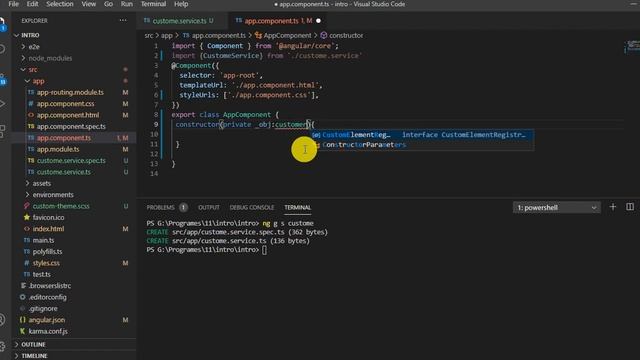Open index.html in the explorer
This screenshot has height=360, width=640.
[x=48, y=229]
